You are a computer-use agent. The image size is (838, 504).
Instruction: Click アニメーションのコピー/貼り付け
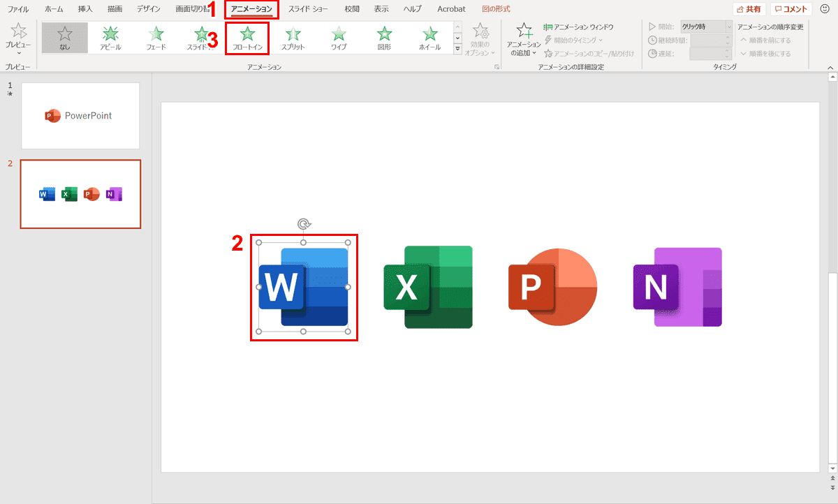tap(589, 53)
